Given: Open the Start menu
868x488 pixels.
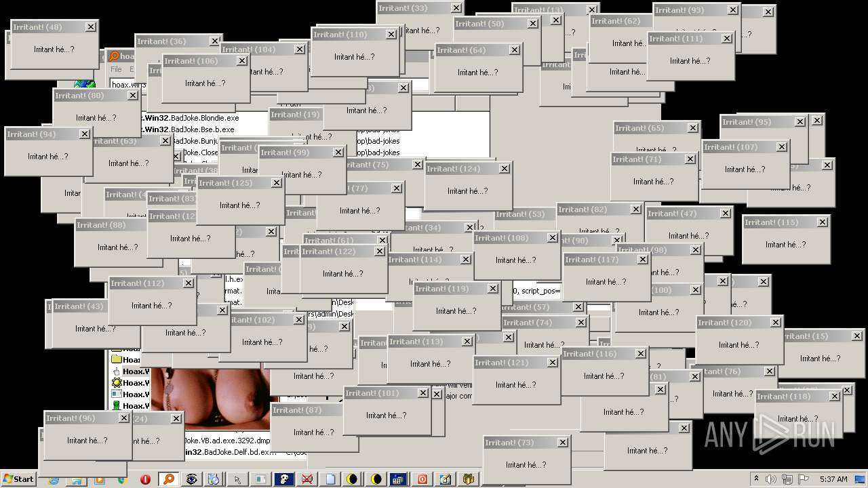Looking at the screenshot, I should click(x=19, y=479).
